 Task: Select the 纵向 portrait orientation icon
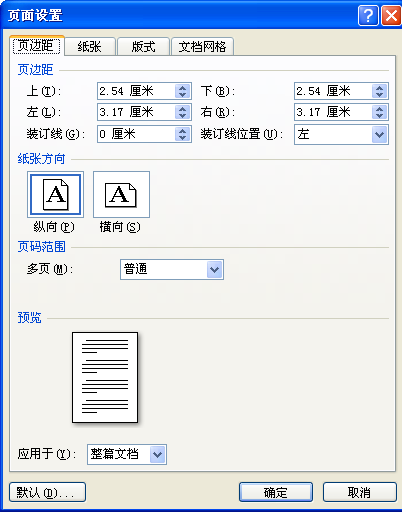(55, 194)
